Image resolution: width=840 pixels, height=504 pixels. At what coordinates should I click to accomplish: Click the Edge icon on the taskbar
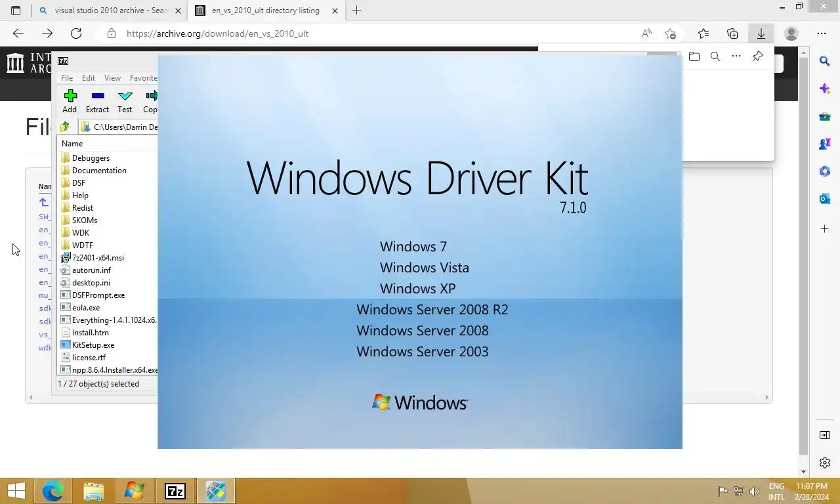point(53,491)
